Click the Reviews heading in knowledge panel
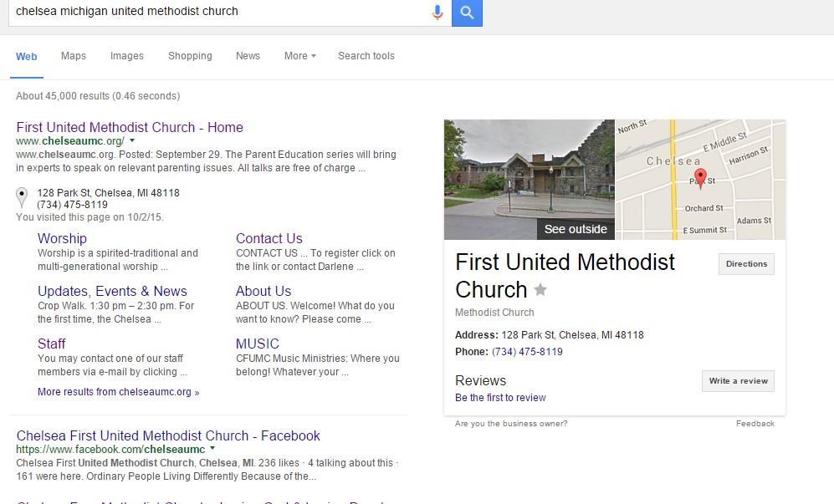Screen dimensions: 834x504 [481, 380]
